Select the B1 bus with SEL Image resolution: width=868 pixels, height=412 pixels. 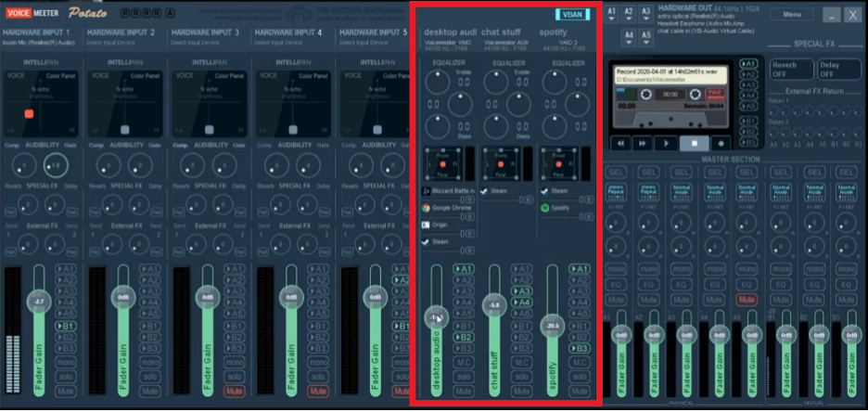781,173
